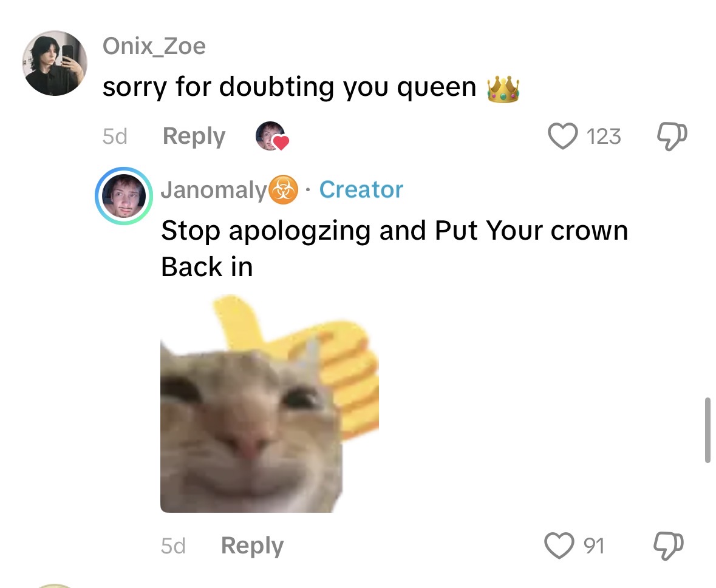Tap the crown emoji in the comment

point(503,89)
